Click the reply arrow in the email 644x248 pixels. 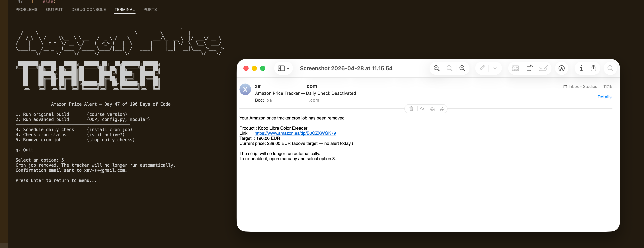tap(422, 109)
